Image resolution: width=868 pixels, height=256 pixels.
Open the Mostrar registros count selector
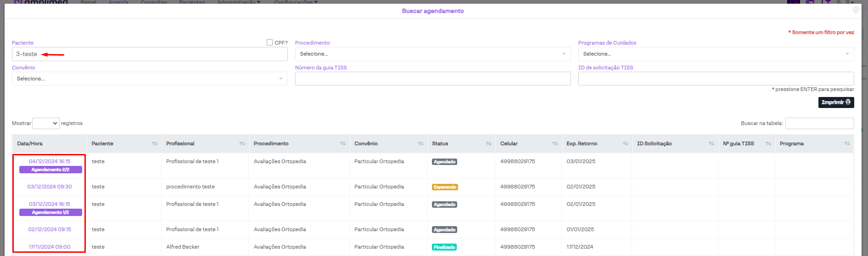click(x=46, y=123)
